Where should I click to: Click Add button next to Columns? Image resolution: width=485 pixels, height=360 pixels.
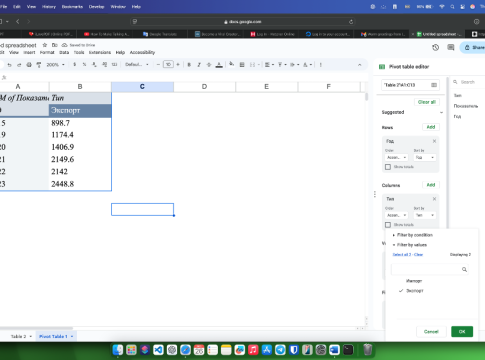[x=431, y=185]
